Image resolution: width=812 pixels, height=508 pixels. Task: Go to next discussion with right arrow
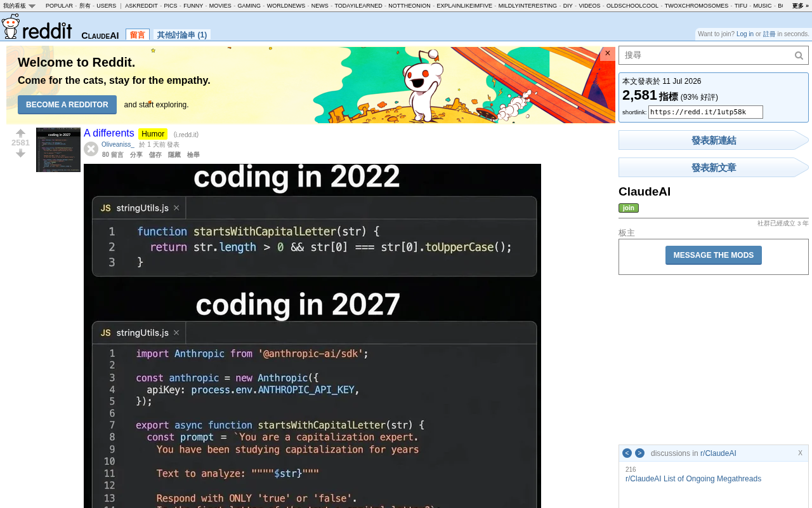click(639, 453)
